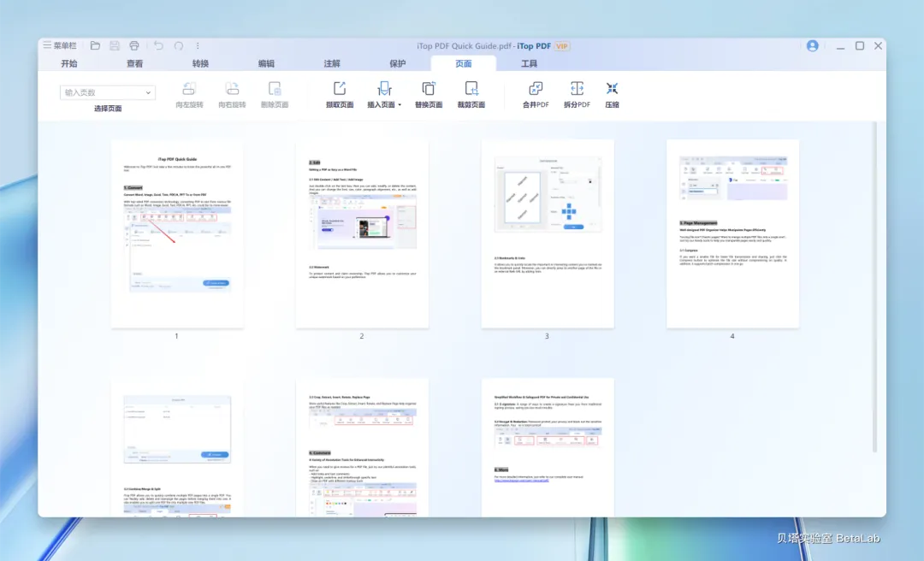Switch to the 查看 tab
Image resolution: width=924 pixels, height=561 pixels.
[x=135, y=63]
